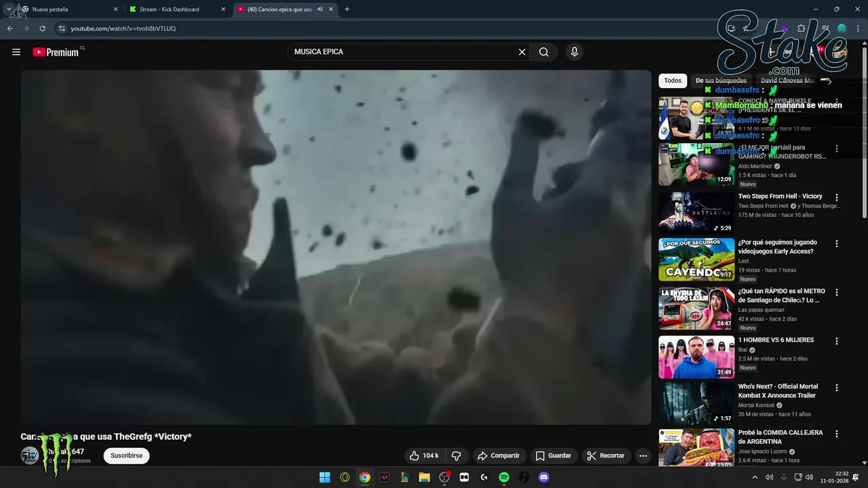Open options for Who's Next? Mortal Kombat trailer
The width and height of the screenshot is (868, 488).
[837, 388]
